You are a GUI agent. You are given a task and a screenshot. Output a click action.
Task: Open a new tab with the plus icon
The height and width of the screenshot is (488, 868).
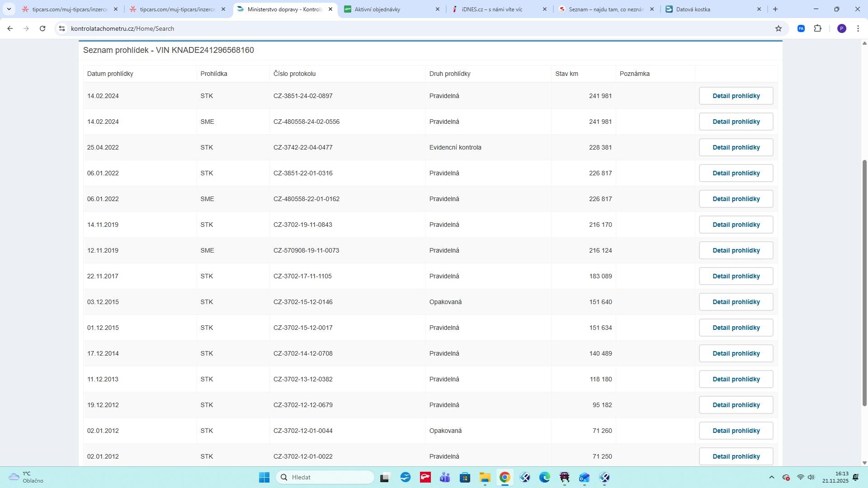pyautogui.click(x=775, y=9)
